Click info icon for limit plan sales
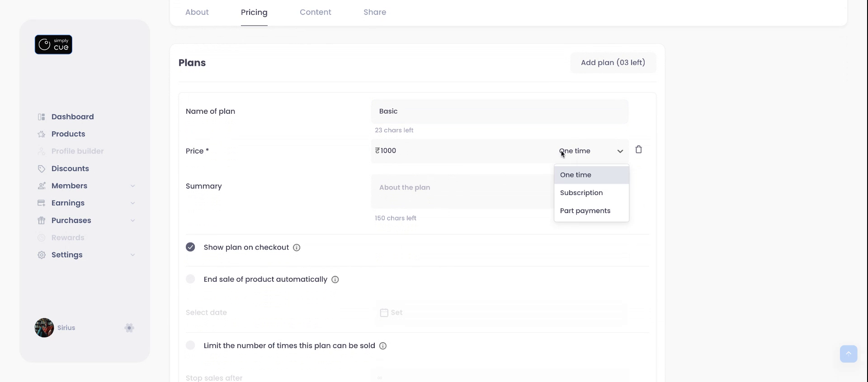 coord(383,346)
